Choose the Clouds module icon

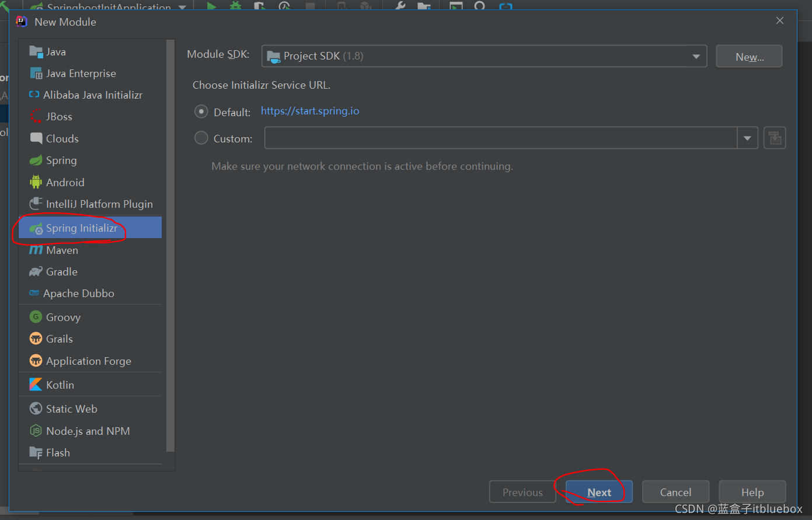[36, 138]
